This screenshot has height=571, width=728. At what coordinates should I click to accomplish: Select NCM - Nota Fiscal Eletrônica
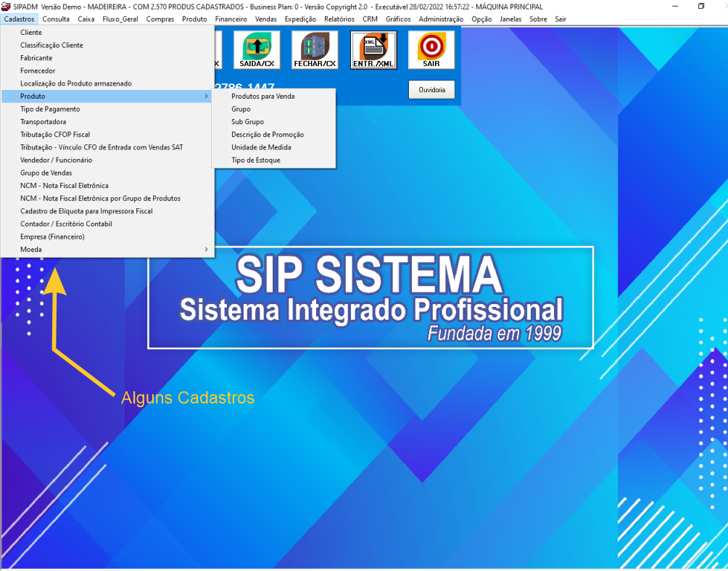coord(107,186)
